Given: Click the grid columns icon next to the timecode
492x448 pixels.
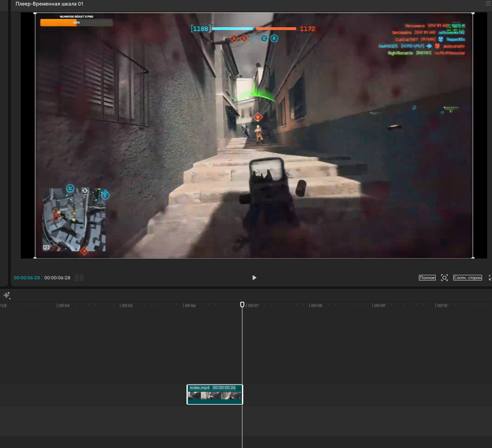Looking at the screenshot, I should 79,278.
